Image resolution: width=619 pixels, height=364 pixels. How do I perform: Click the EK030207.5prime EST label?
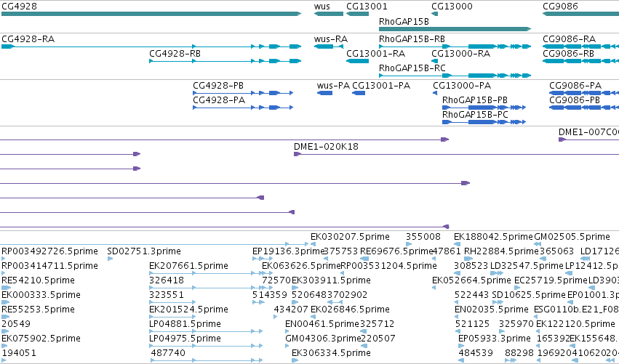[x=350, y=237]
